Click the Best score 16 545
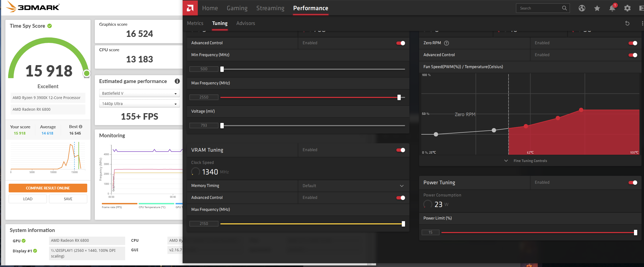The height and width of the screenshot is (267, 644). pos(75,133)
